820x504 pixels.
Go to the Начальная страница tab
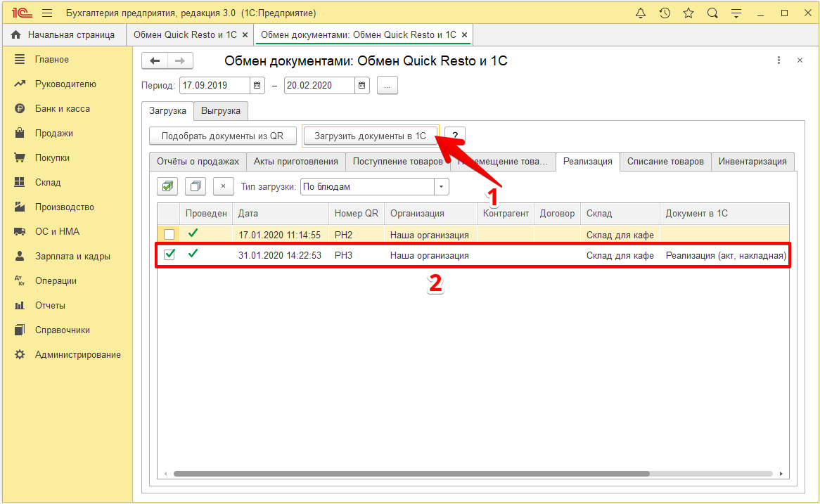(x=63, y=35)
